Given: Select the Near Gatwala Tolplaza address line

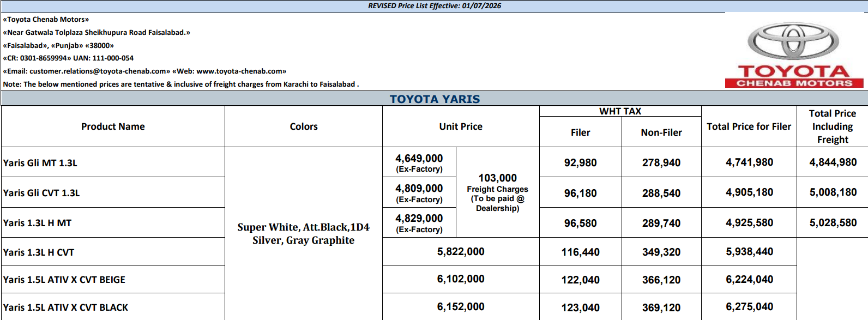Looking at the screenshot, I should [97, 32].
